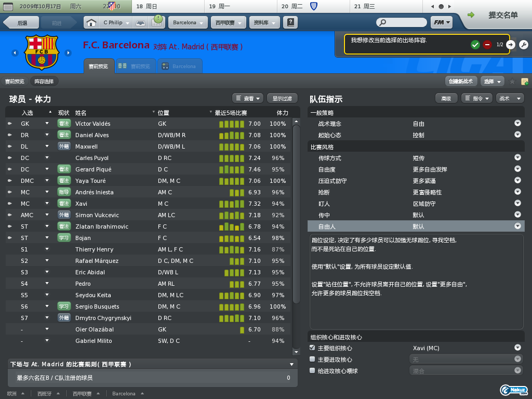This screenshot has height=399, width=532.
Task: Open tutorial settings wrench icon
Action: (524, 45)
